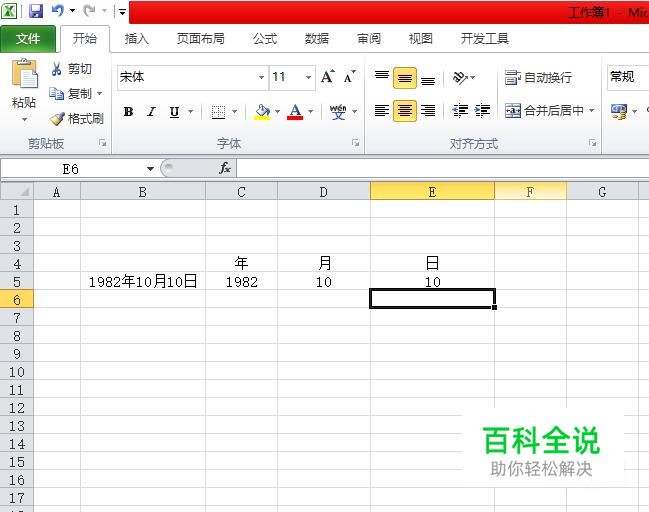Open the border options dropdown arrow
Image resolution: width=649 pixels, height=512 pixels.
[x=234, y=112]
